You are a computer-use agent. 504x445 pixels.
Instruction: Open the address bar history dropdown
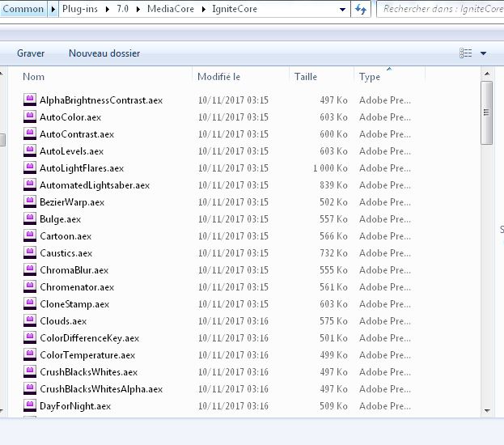(343, 10)
